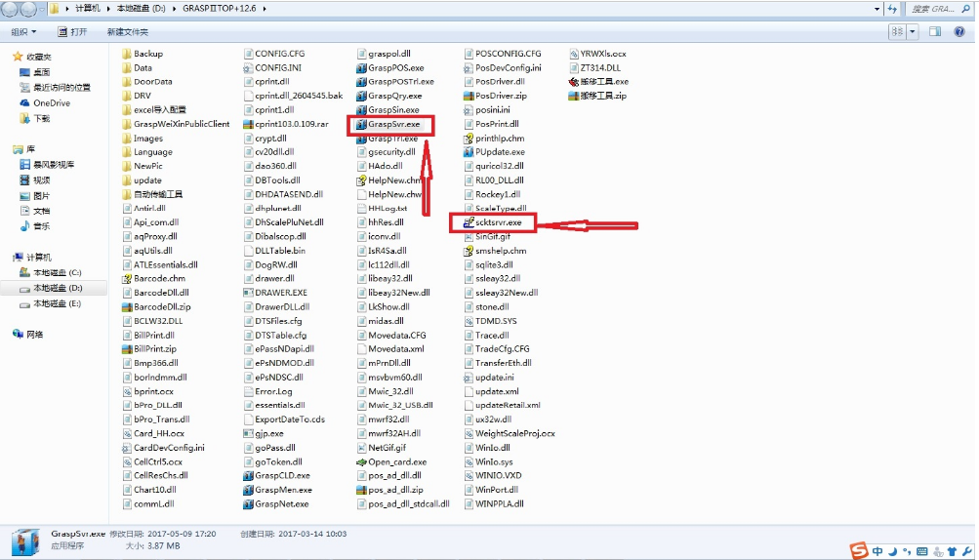This screenshot has height=560, width=979.
Task: Select ZT314.DLL file
Action: click(594, 68)
